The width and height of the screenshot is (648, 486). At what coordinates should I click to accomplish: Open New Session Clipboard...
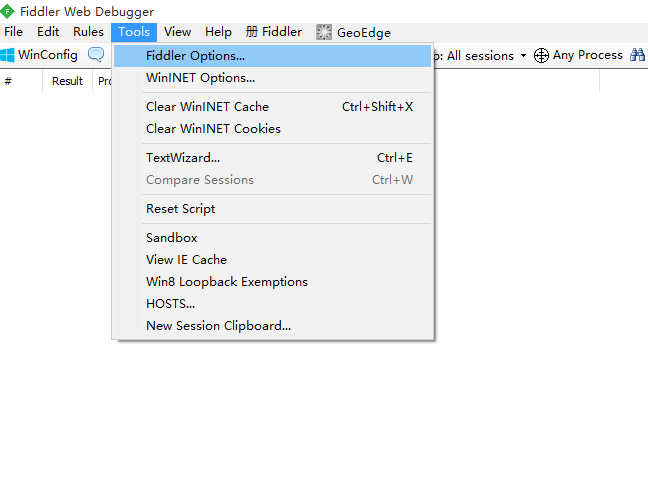coord(272,326)
